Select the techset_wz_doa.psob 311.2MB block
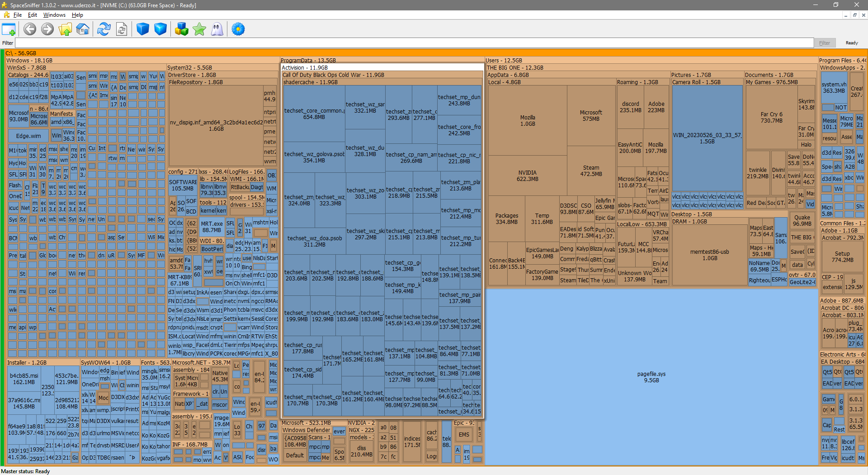Image resolution: width=868 pixels, height=475 pixels. pos(314,241)
